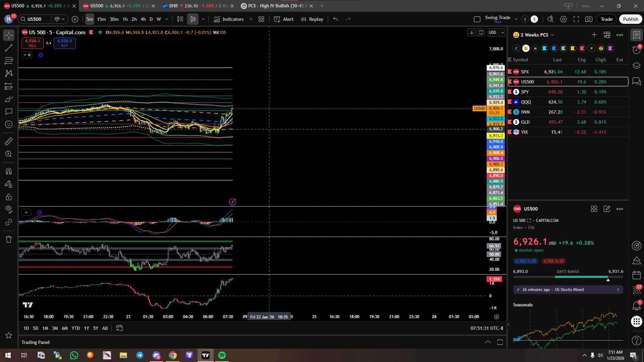Open the 2 Weeks PCS watchlist dropdown
The width and height of the screenshot is (644, 362).
[537, 35]
